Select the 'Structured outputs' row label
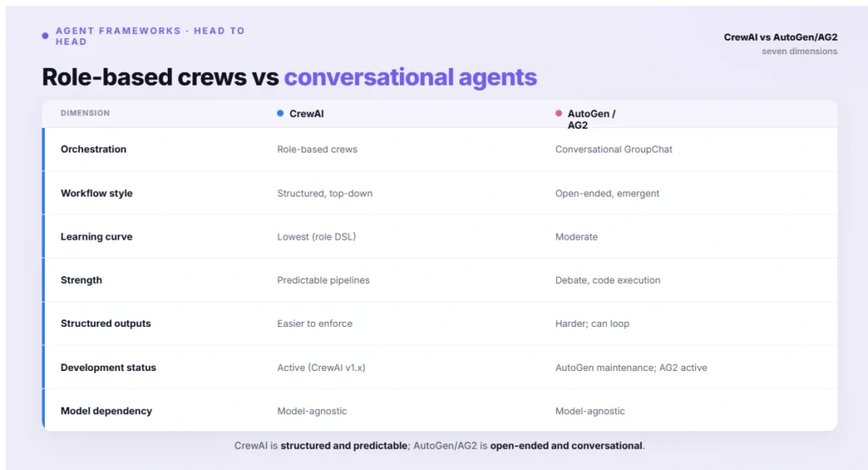This screenshot has height=470, width=868. pos(106,323)
